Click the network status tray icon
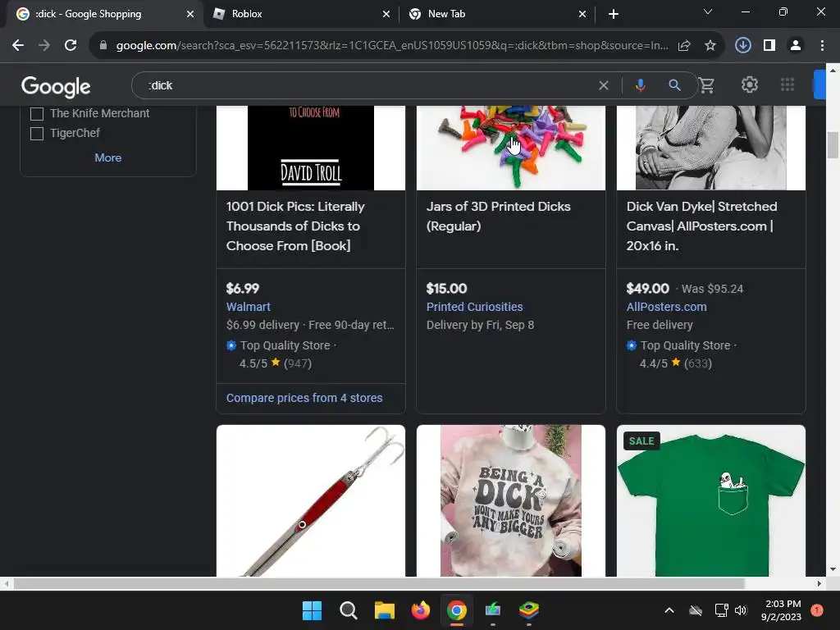Screen dimensions: 840x630 click(722, 610)
